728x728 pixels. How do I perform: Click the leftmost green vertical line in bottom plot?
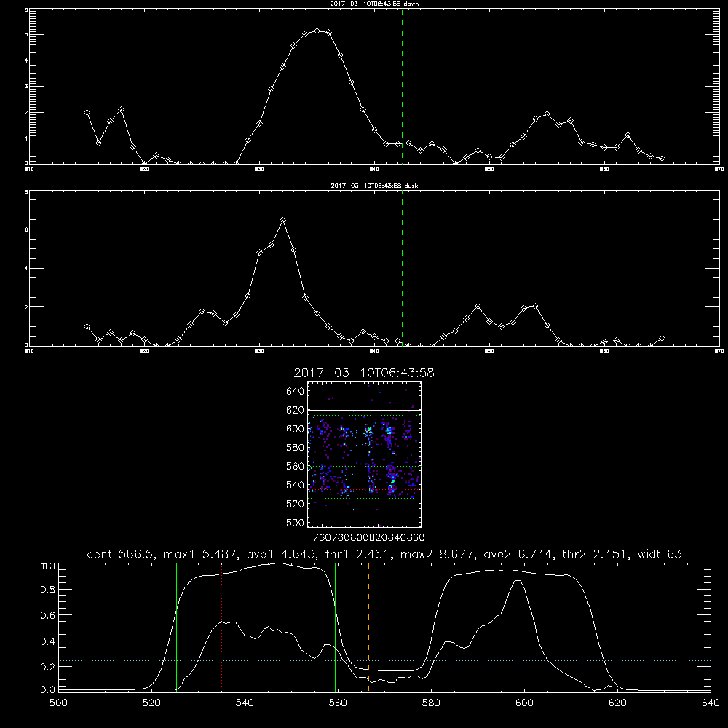176,628
